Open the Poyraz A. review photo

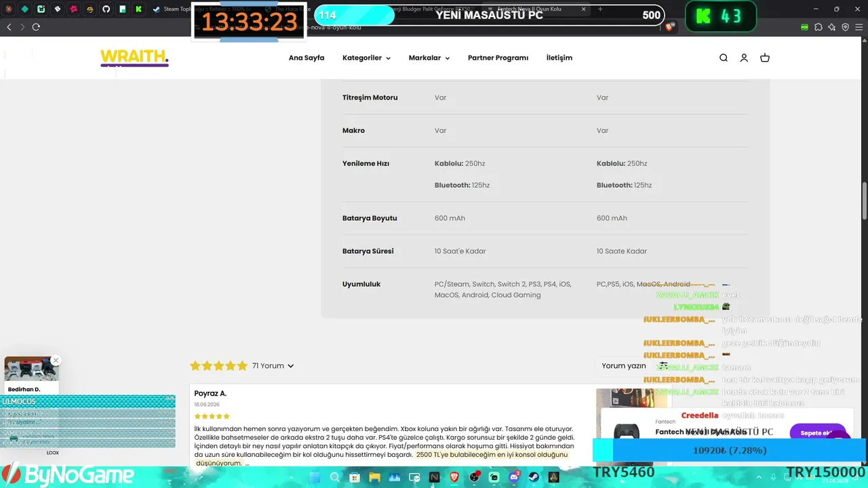click(631, 399)
